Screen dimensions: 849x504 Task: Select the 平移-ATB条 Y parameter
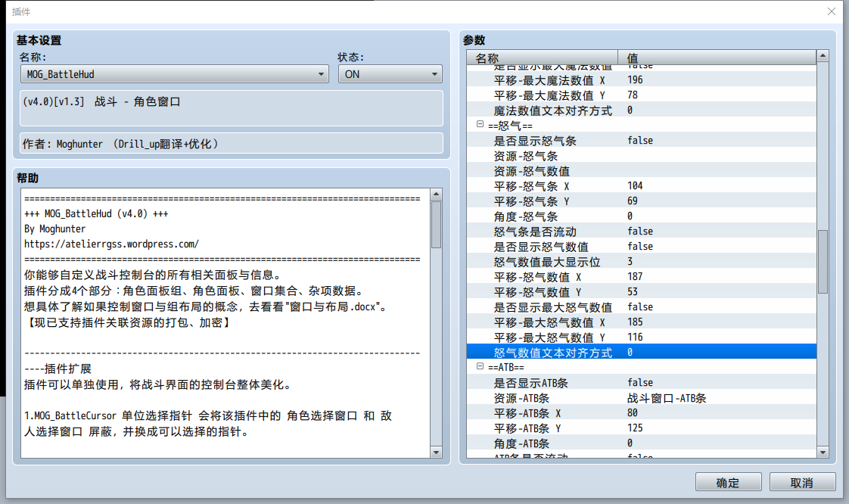(x=642, y=428)
